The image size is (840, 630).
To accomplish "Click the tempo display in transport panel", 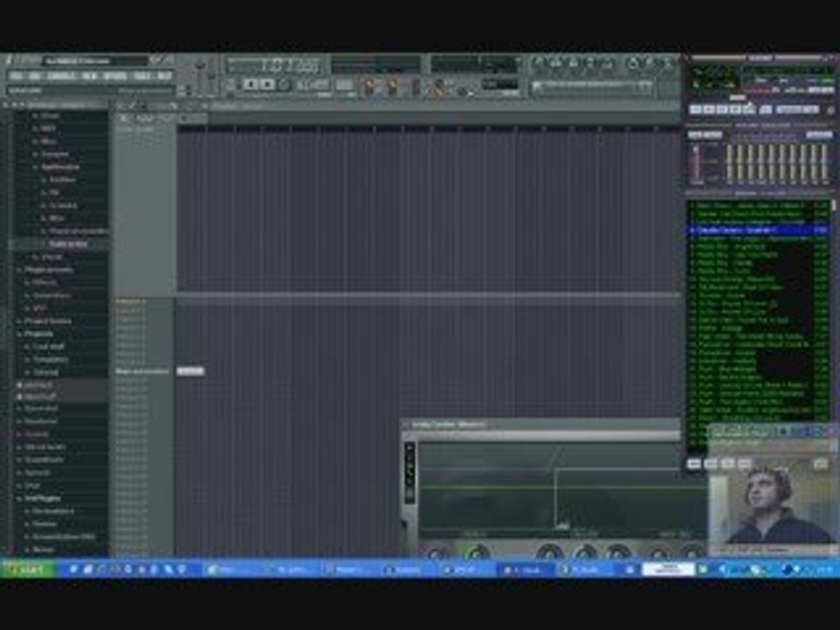I will pos(312,85).
